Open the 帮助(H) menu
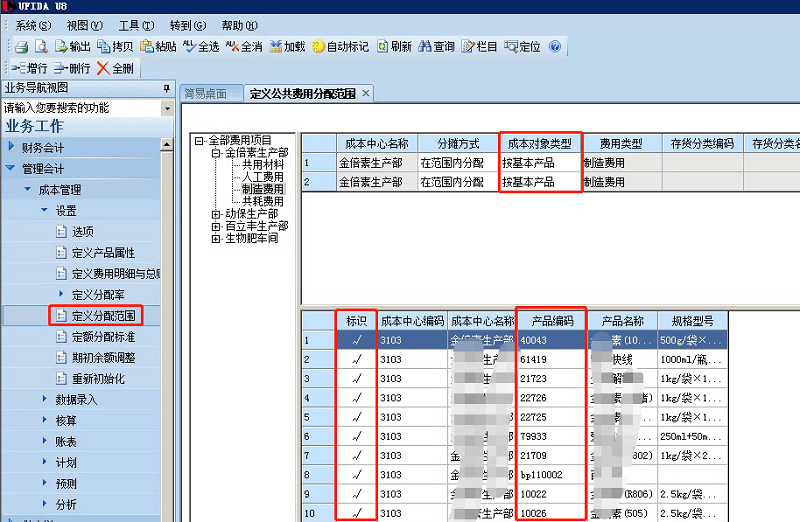The height and width of the screenshot is (522, 800). [x=239, y=26]
